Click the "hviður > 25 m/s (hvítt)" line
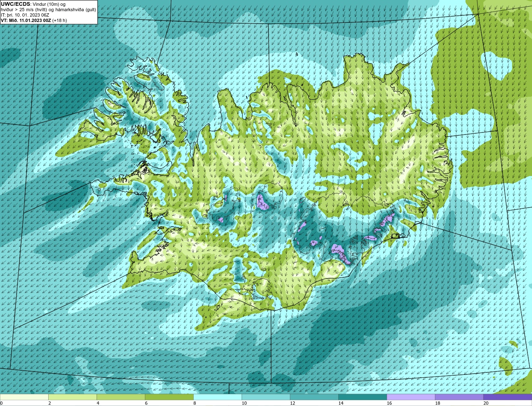532x406 pixels. coord(25,10)
